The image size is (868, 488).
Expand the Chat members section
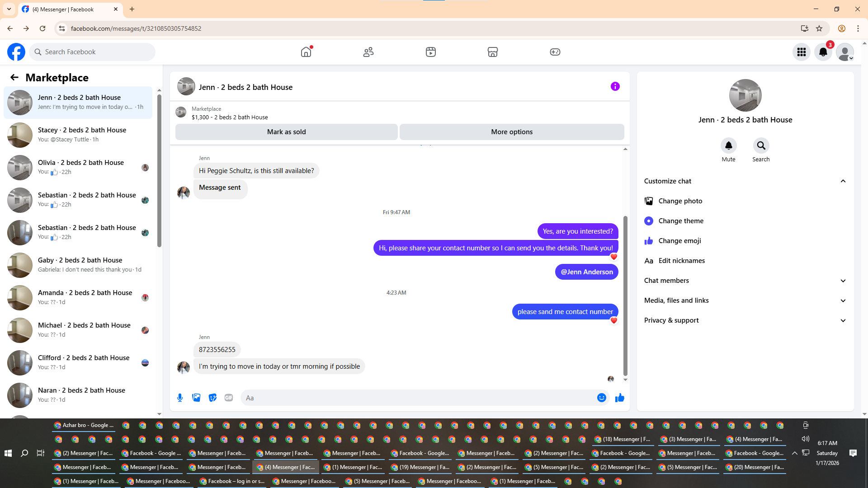(x=843, y=281)
